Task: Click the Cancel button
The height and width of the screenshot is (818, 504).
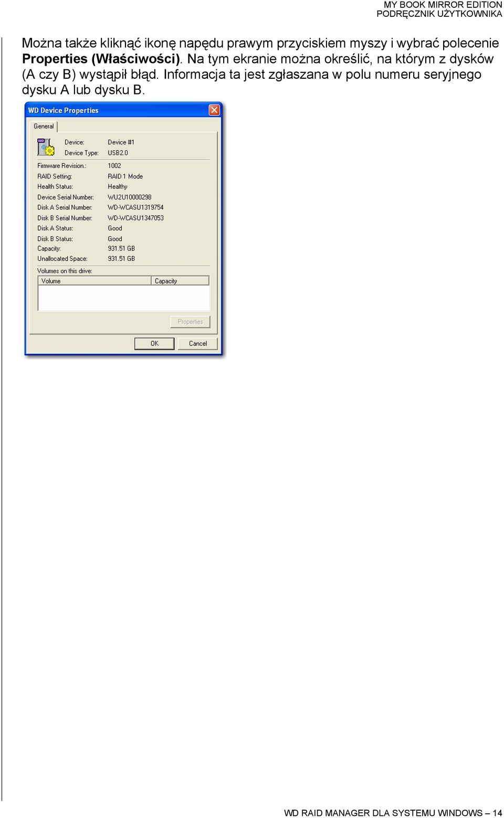Action: click(x=198, y=343)
